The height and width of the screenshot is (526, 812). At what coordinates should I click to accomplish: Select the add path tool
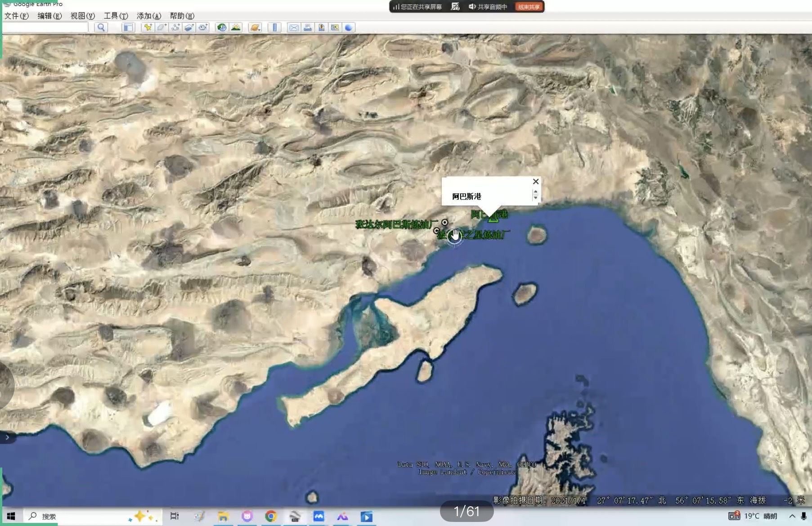(175, 27)
